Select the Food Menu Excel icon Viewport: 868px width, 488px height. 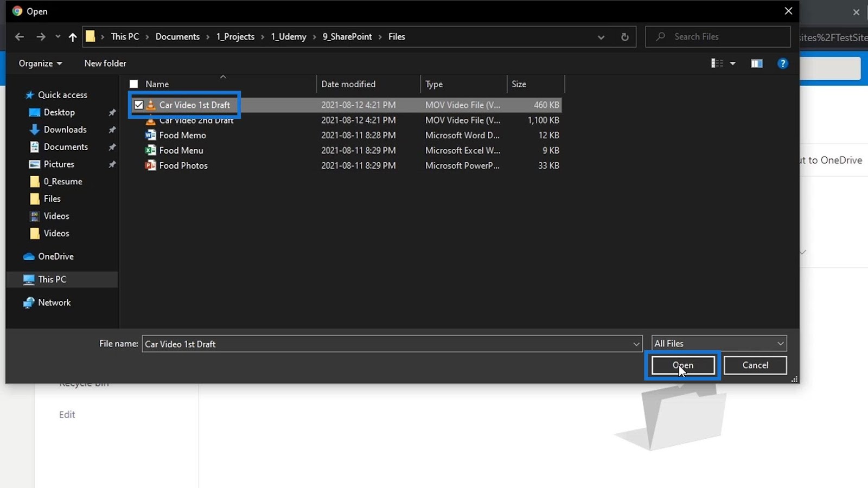[151, 150]
